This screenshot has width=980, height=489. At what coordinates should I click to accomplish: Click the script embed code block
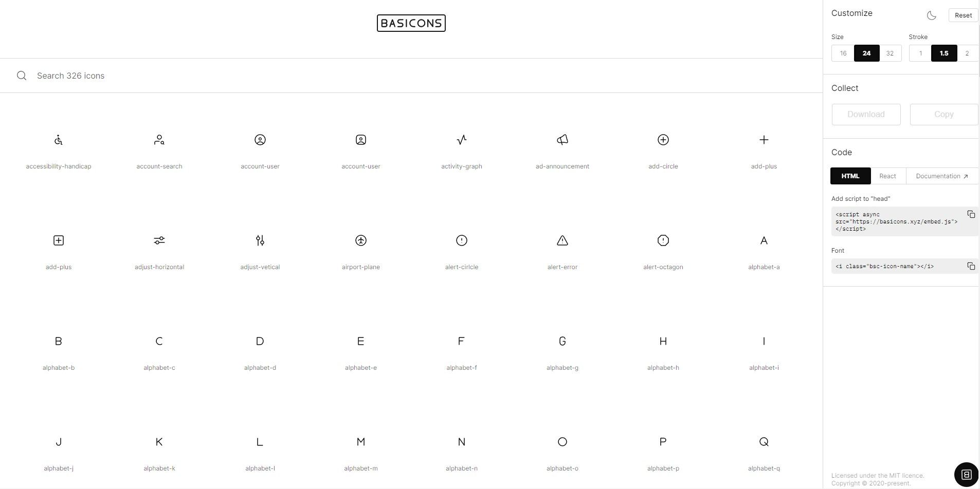(x=904, y=222)
